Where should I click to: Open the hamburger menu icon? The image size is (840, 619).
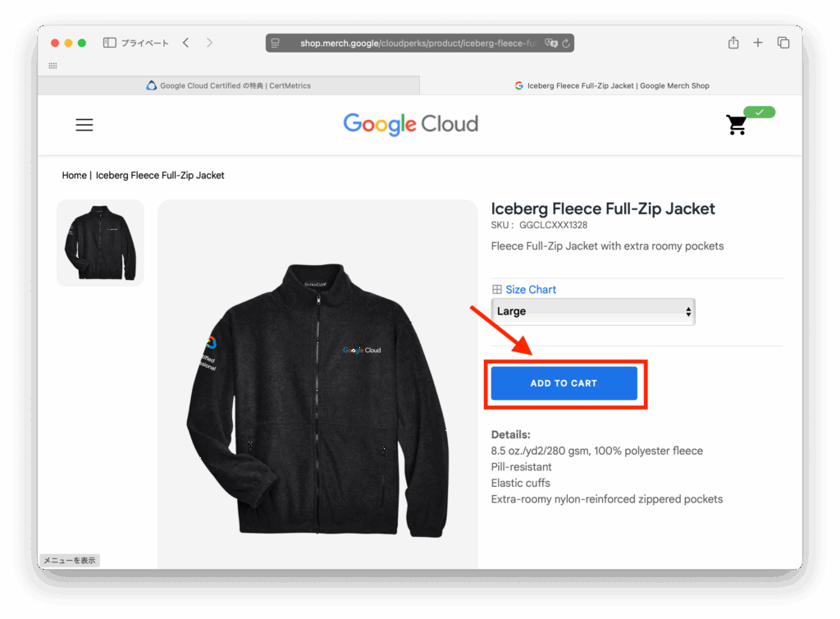pyautogui.click(x=84, y=125)
